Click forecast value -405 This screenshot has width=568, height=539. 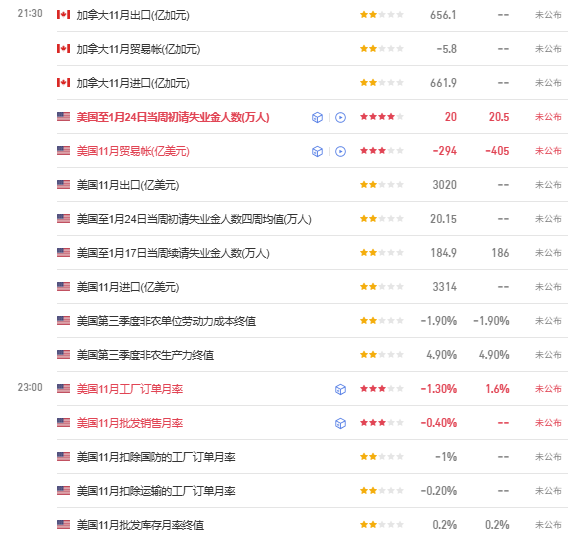(x=497, y=151)
